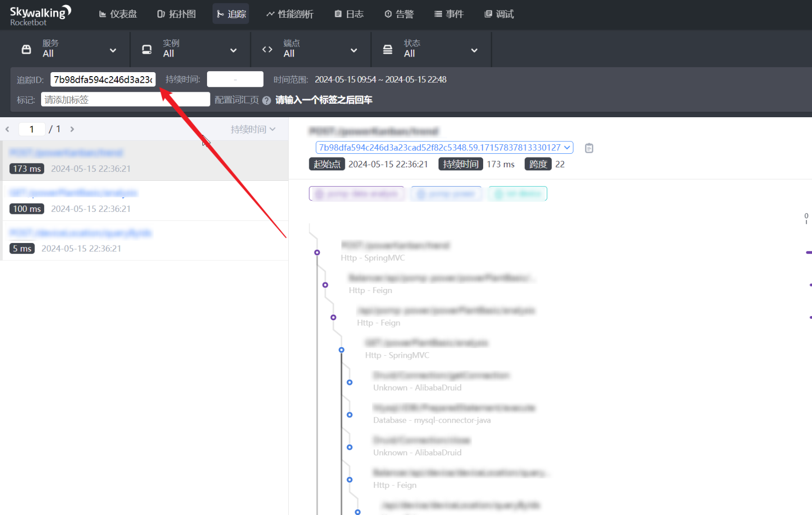Select the 173 ms trace entry
This screenshot has width=812, height=515.
click(145, 160)
